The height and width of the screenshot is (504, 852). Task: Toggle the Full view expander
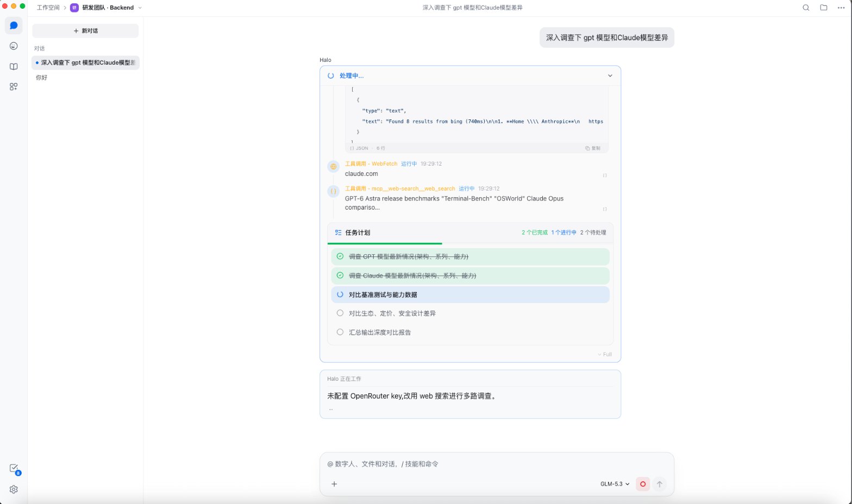pyautogui.click(x=605, y=355)
